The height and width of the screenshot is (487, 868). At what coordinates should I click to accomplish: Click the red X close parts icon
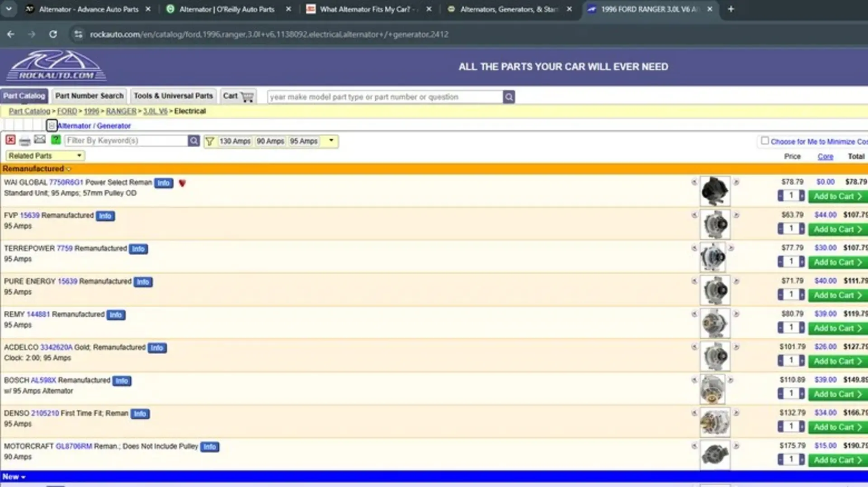pyautogui.click(x=10, y=140)
